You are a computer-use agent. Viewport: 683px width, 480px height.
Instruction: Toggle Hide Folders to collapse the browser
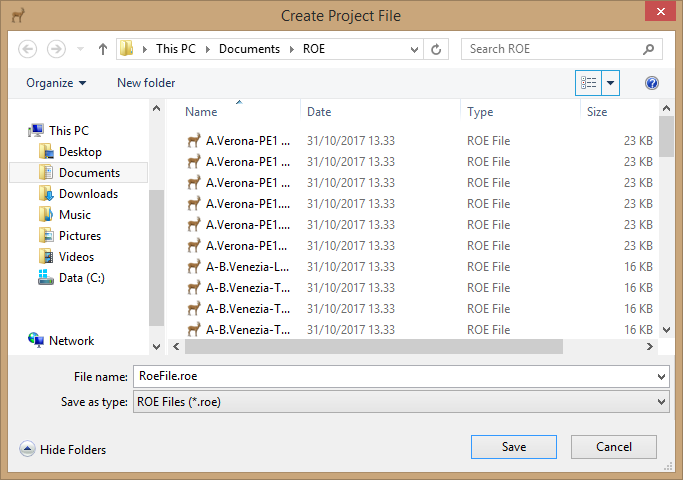63,450
